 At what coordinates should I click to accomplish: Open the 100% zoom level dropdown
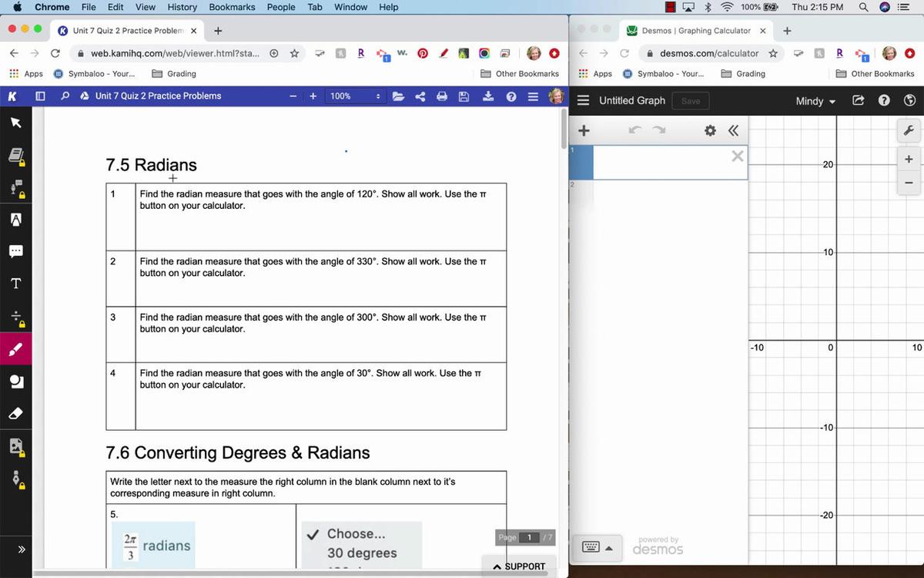coord(355,96)
